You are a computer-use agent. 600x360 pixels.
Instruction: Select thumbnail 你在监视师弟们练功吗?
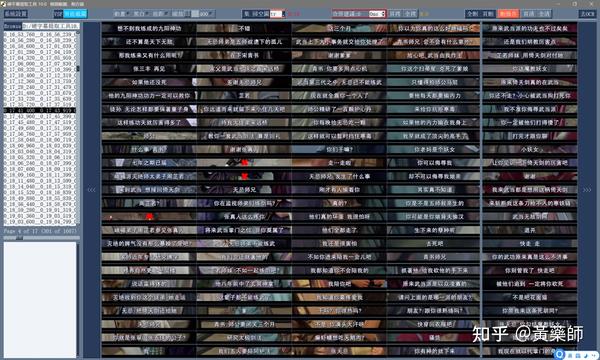[x=244, y=203]
